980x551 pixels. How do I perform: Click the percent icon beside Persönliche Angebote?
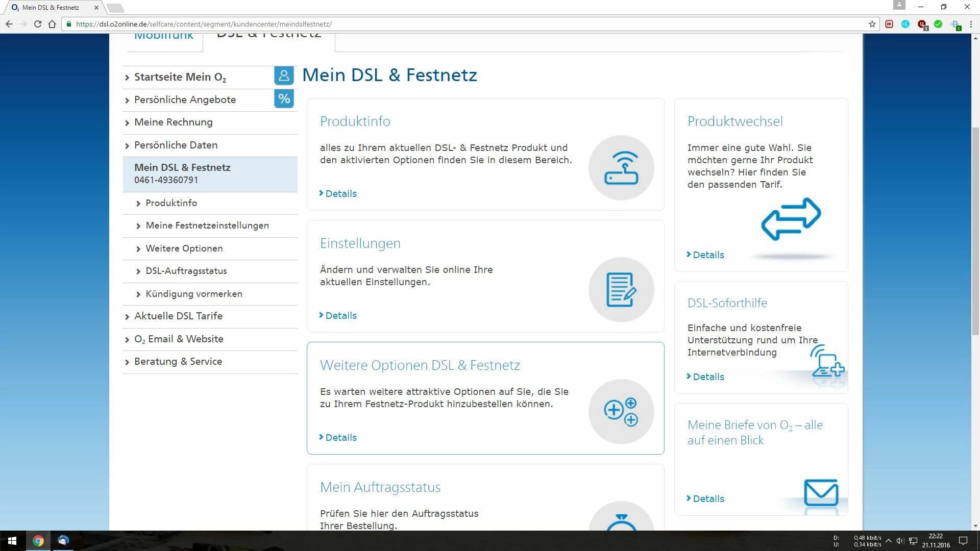click(284, 99)
